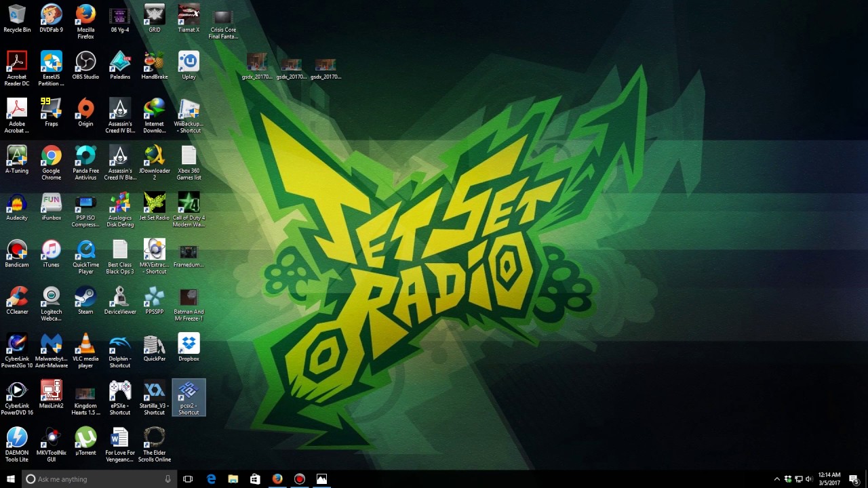The width and height of the screenshot is (868, 488).
Task: Select the HandBrake desktop icon
Action: [x=155, y=66]
